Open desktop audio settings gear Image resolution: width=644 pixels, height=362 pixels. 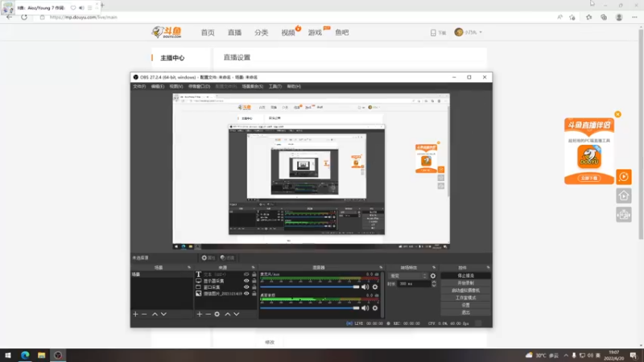click(x=374, y=308)
